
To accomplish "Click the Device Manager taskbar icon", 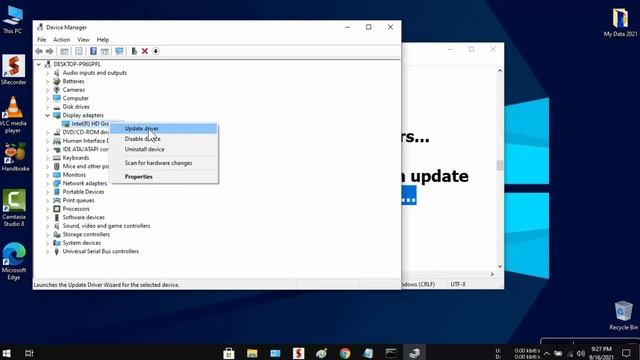I will pos(415,353).
